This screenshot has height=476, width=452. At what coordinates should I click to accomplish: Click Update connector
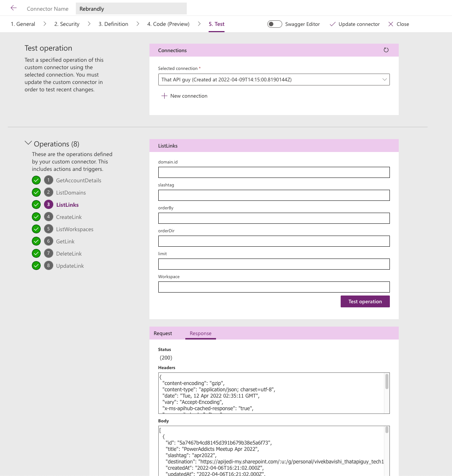pos(359,24)
